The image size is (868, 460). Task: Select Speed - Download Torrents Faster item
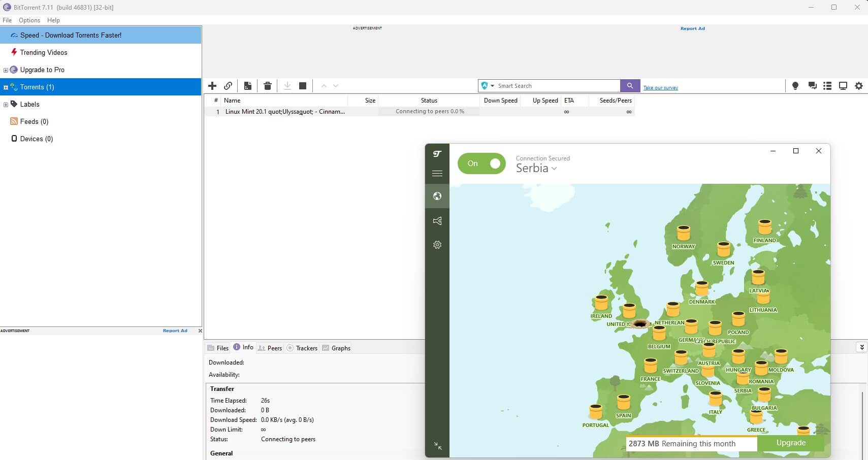point(101,35)
